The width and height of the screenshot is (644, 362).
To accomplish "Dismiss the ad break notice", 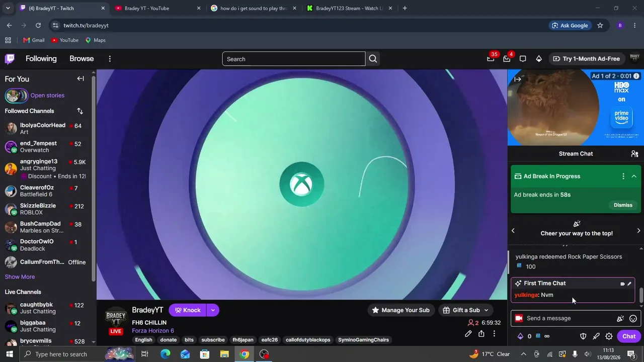I will (623, 205).
